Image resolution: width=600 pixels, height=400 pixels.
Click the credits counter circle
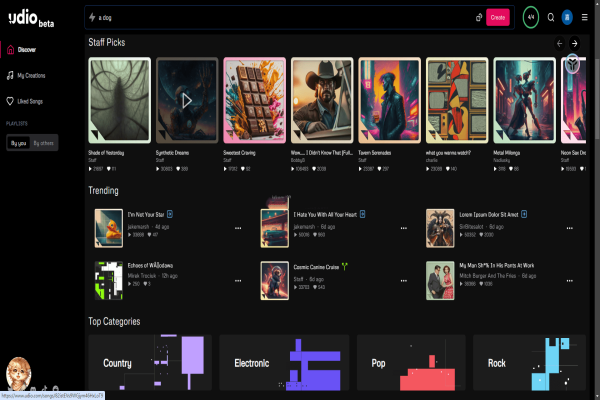530,18
